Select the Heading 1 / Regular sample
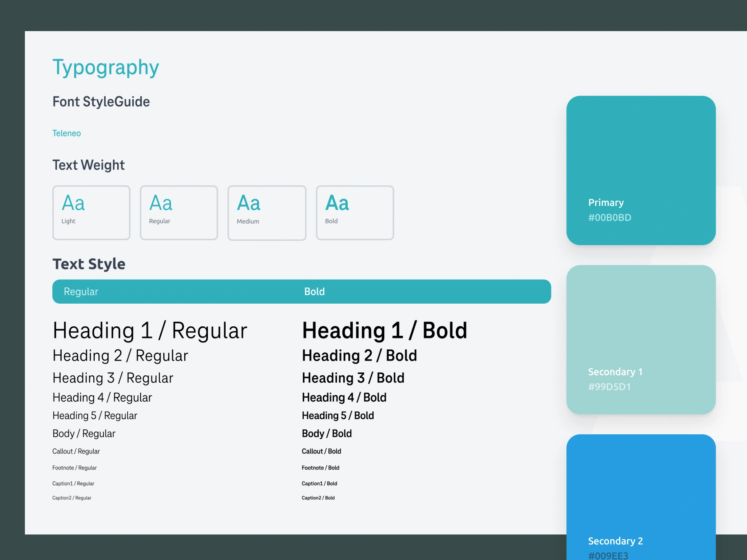The image size is (747, 560). click(150, 330)
